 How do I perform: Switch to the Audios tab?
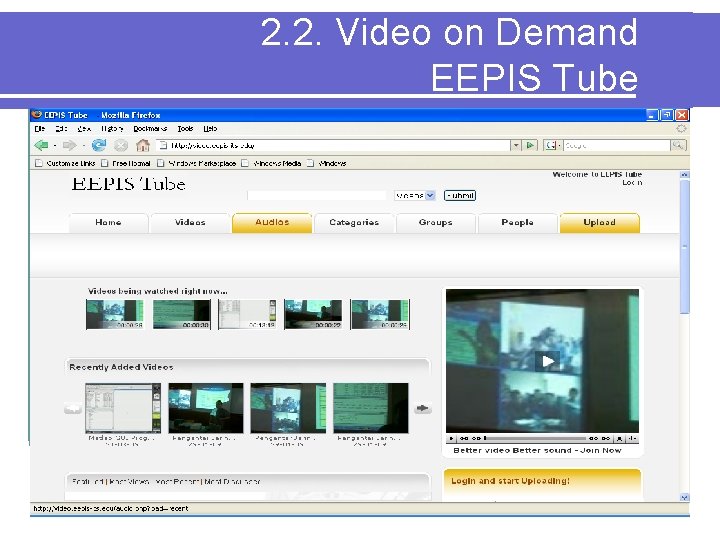[272, 223]
